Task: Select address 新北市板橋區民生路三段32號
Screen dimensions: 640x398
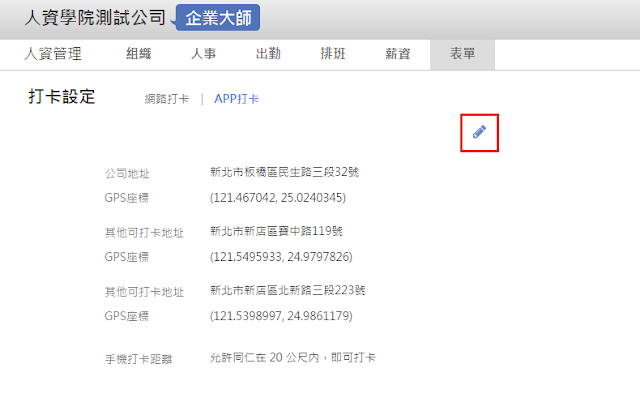Action: pyautogui.click(x=284, y=172)
